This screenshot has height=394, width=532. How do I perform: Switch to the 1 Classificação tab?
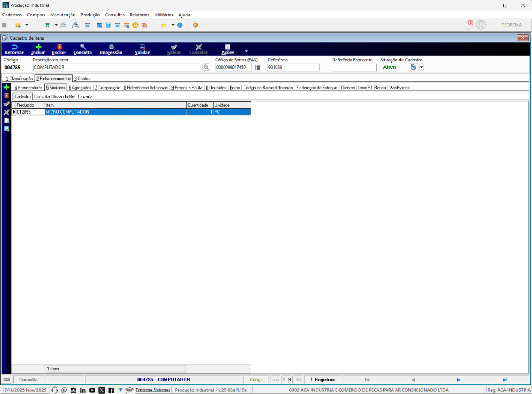pos(19,79)
